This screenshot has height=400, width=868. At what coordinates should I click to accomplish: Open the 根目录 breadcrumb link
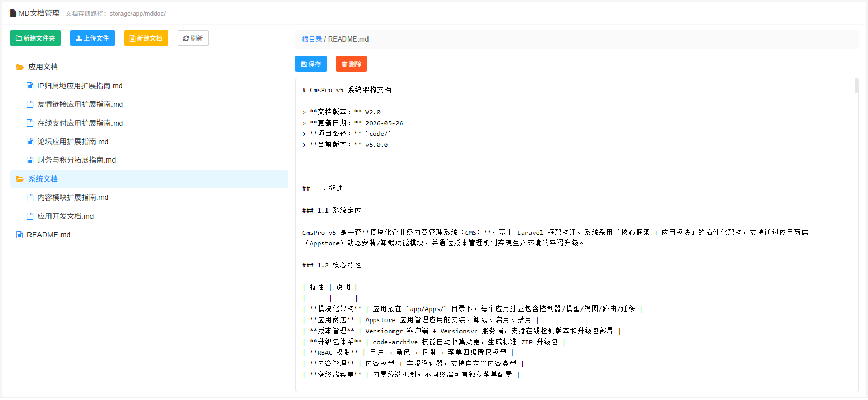312,39
